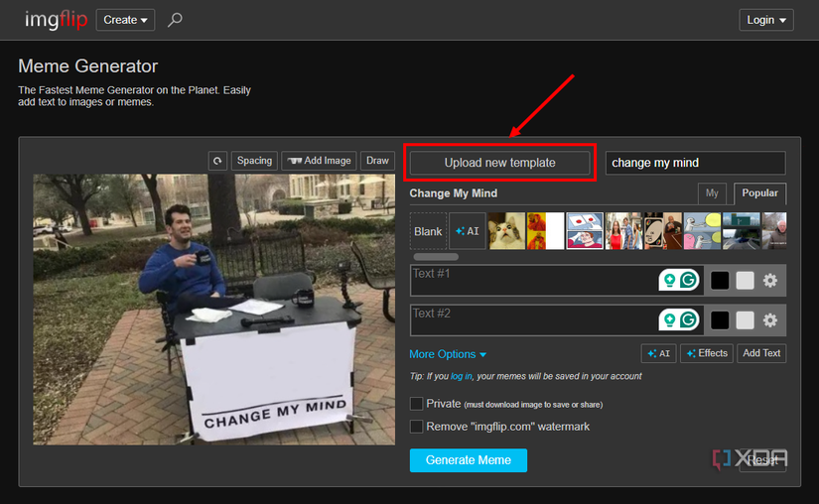Click the Reset button
The width and height of the screenshot is (819, 504).
[x=762, y=460]
